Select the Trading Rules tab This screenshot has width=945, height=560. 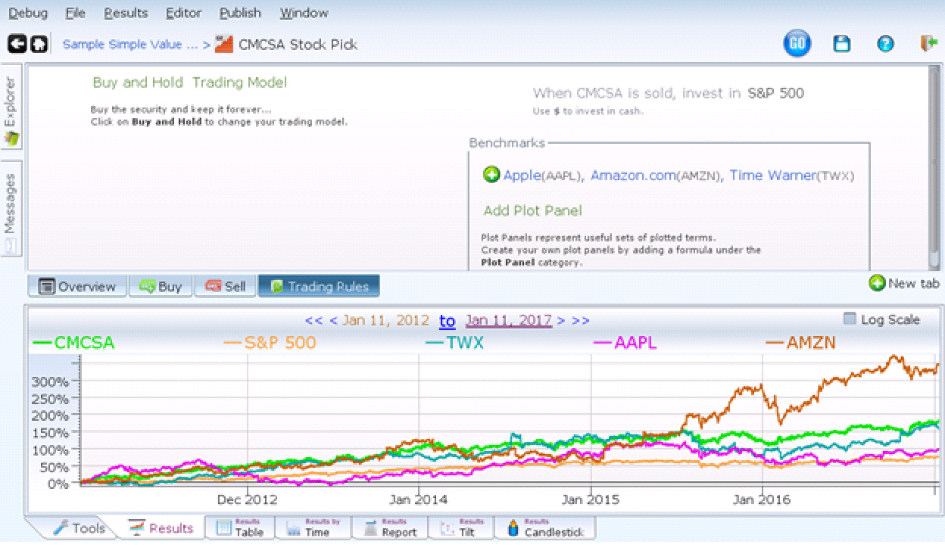coord(319,286)
